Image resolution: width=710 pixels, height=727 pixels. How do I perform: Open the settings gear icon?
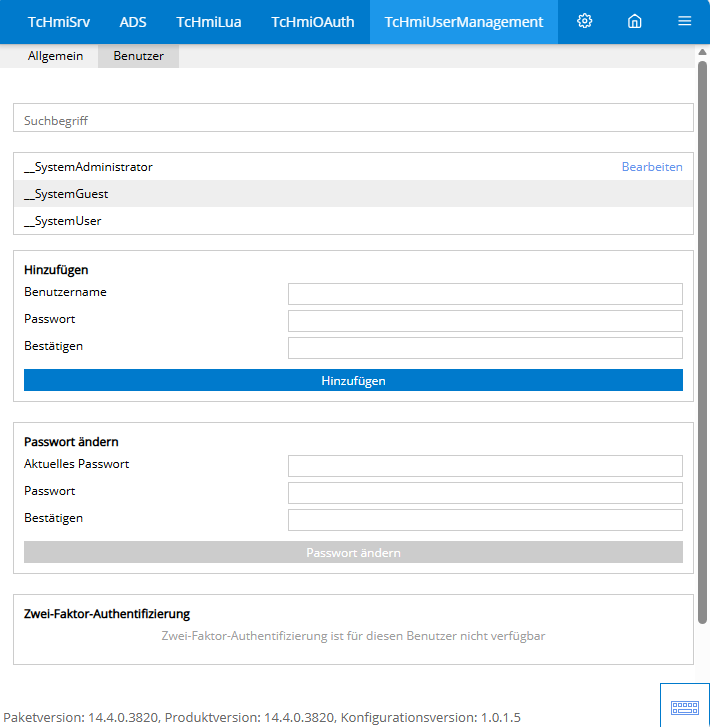click(x=585, y=21)
